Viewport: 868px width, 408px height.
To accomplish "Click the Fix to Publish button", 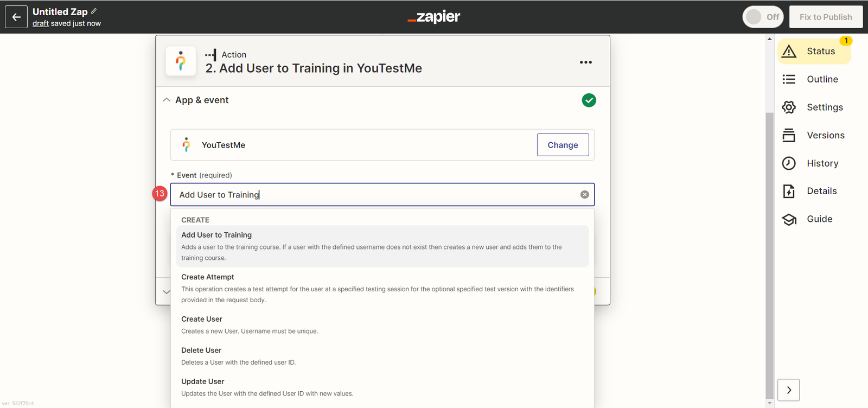I will coord(826,17).
